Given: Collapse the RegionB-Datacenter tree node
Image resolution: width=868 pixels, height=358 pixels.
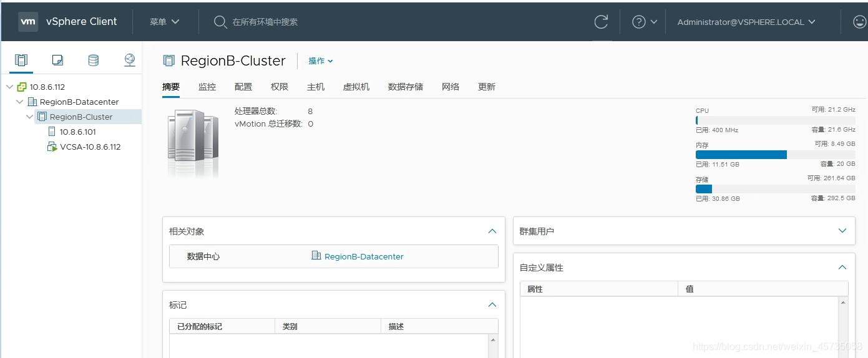Looking at the screenshot, I should tap(19, 102).
